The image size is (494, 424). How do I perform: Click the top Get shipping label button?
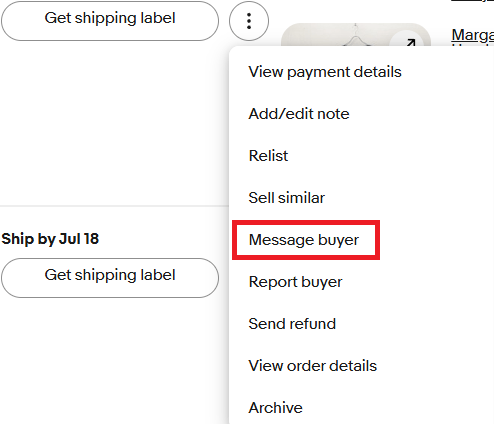click(x=110, y=21)
